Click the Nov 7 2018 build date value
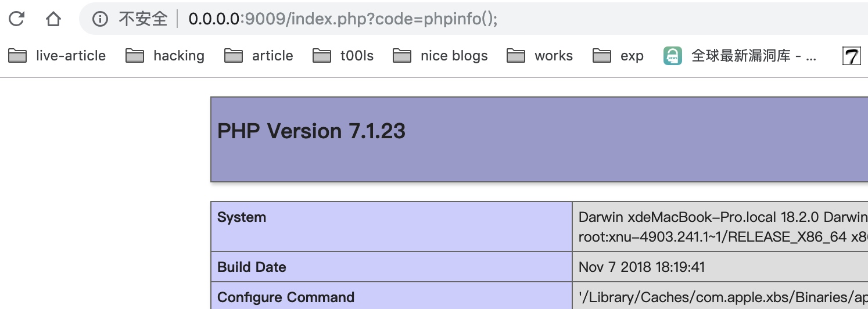 point(642,267)
